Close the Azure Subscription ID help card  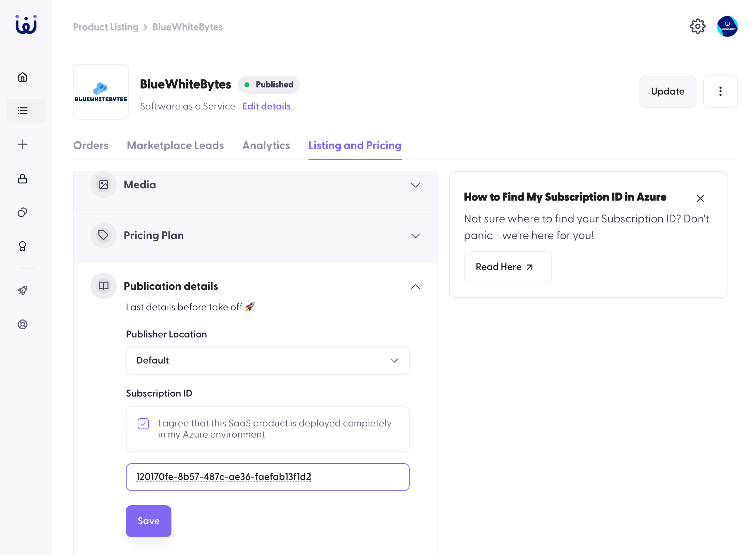(700, 198)
